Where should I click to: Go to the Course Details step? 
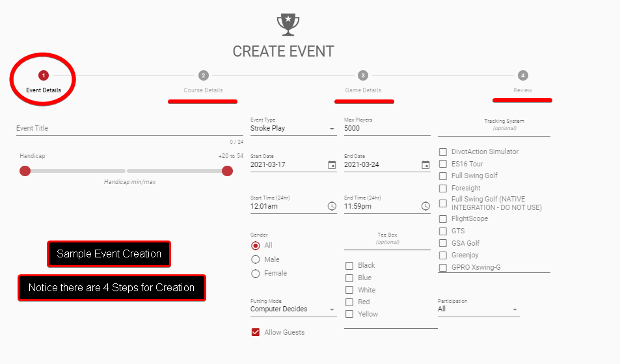pos(203,90)
